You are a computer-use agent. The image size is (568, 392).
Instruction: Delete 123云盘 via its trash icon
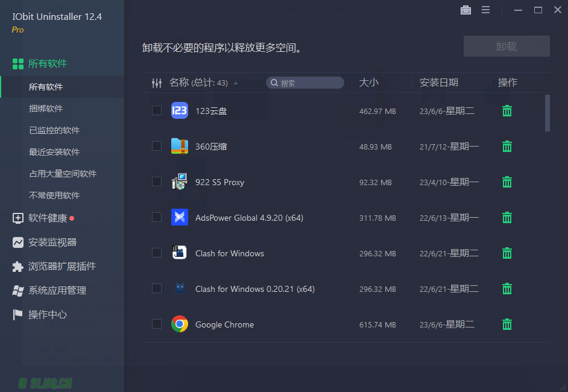(507, 111)
